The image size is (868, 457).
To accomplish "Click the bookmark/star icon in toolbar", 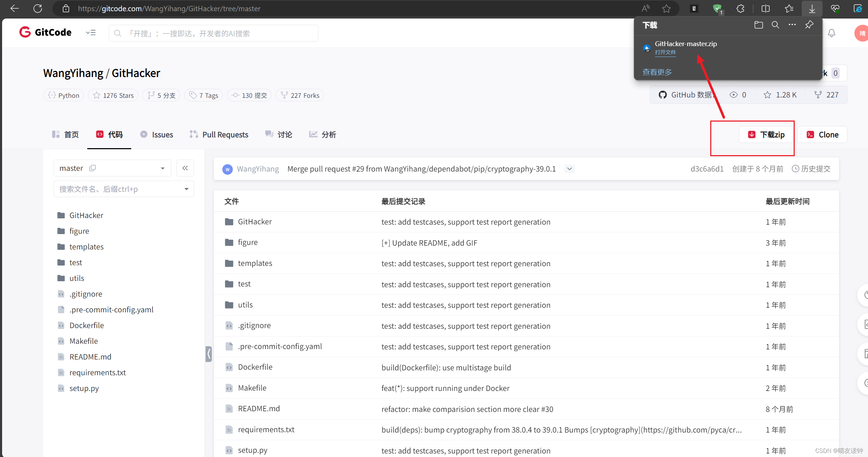I will click(667, 9).
